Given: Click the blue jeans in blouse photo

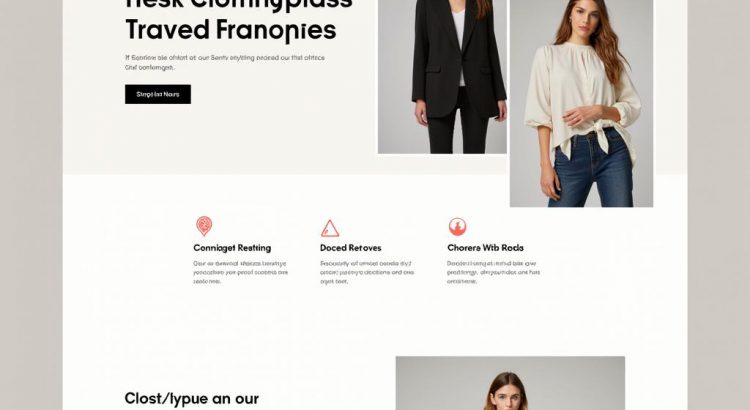Looking at the screenshot, I should (593, 170).
